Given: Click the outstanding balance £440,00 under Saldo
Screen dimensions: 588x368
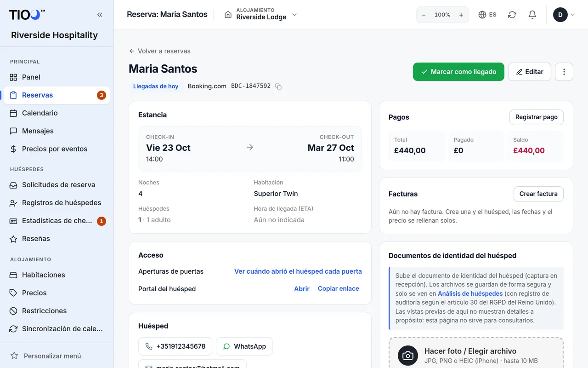Looking at the screenshot, I should point(529,150).
